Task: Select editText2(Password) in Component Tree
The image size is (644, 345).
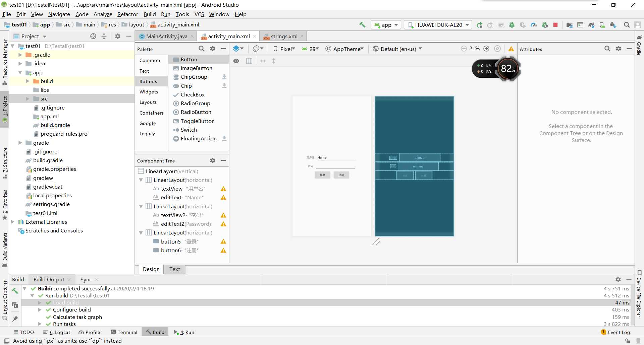Action: pos(185,224)
